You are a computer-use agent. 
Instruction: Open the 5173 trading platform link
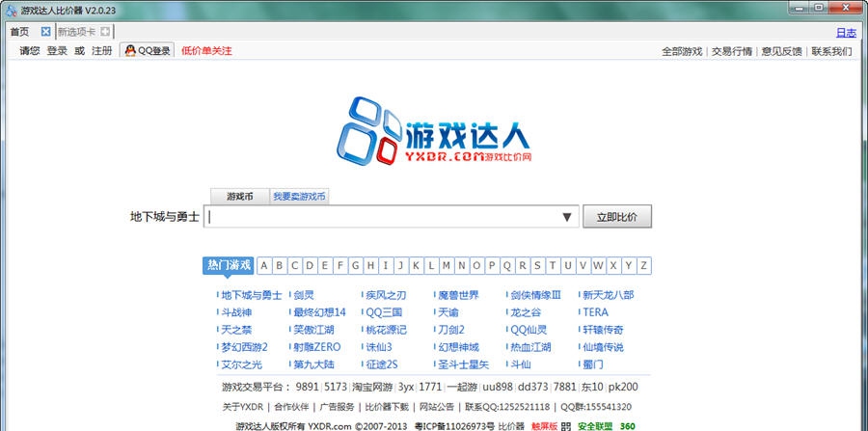pyautogui.click(x=336, y=388)
